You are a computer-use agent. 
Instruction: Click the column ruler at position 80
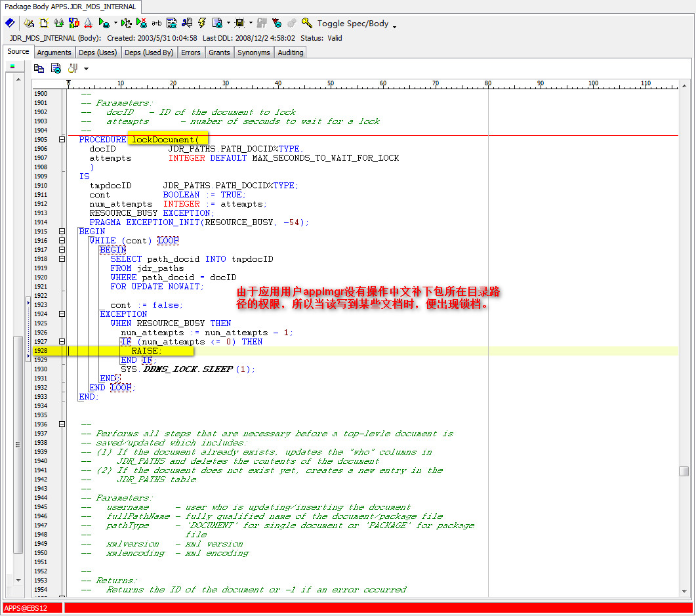[488, 85]
